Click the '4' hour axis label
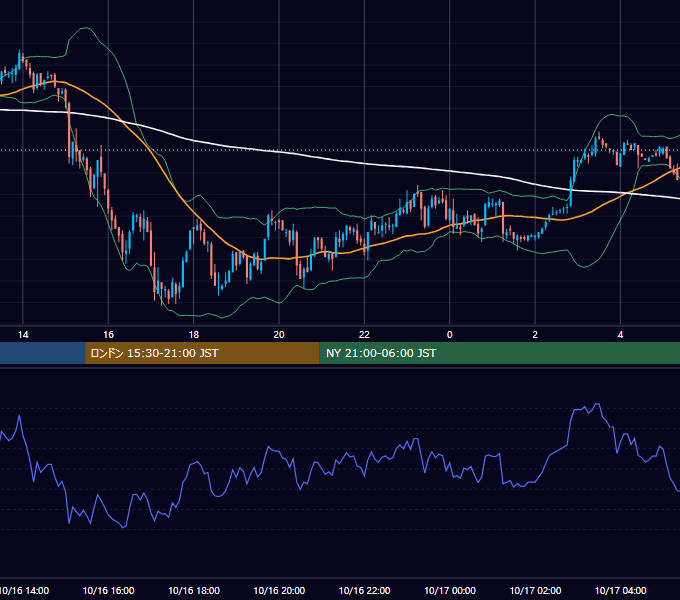The height and width of the screenshot is (600, 680). 621,335
